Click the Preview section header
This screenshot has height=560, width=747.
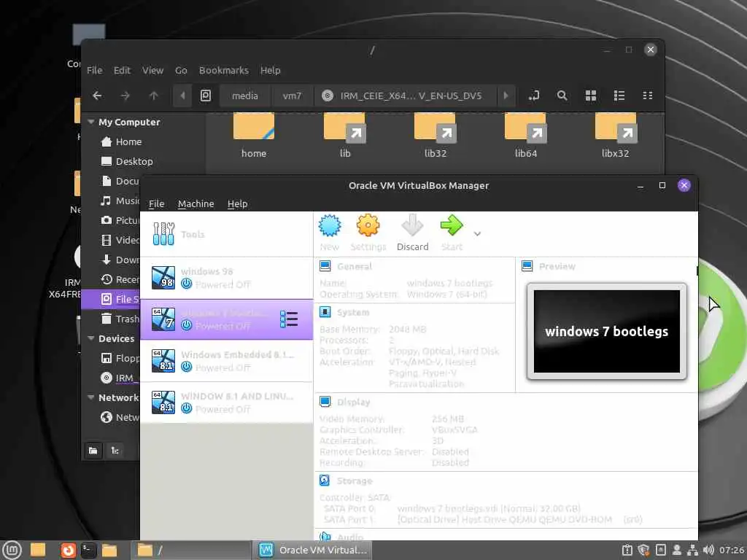[x=557, y=266]
